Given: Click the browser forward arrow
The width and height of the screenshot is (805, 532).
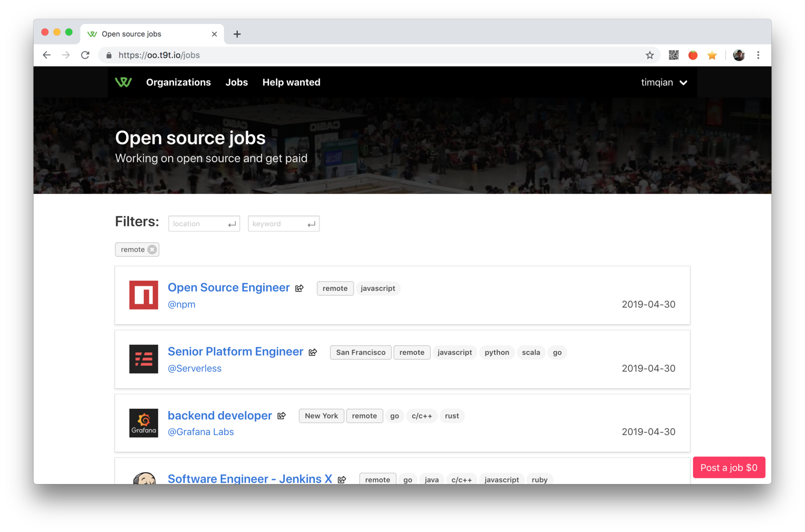Looking at the screenshot, I should 66,55.
